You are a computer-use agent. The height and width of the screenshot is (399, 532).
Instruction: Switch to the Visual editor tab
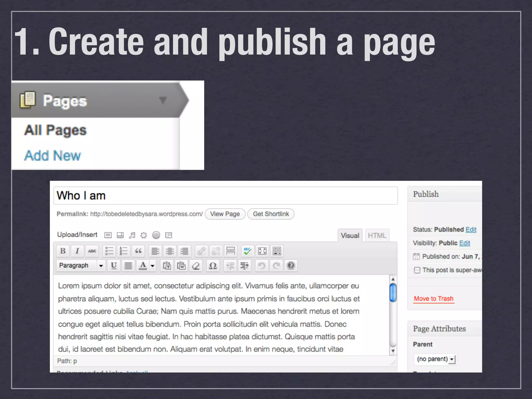pos(350,235)
